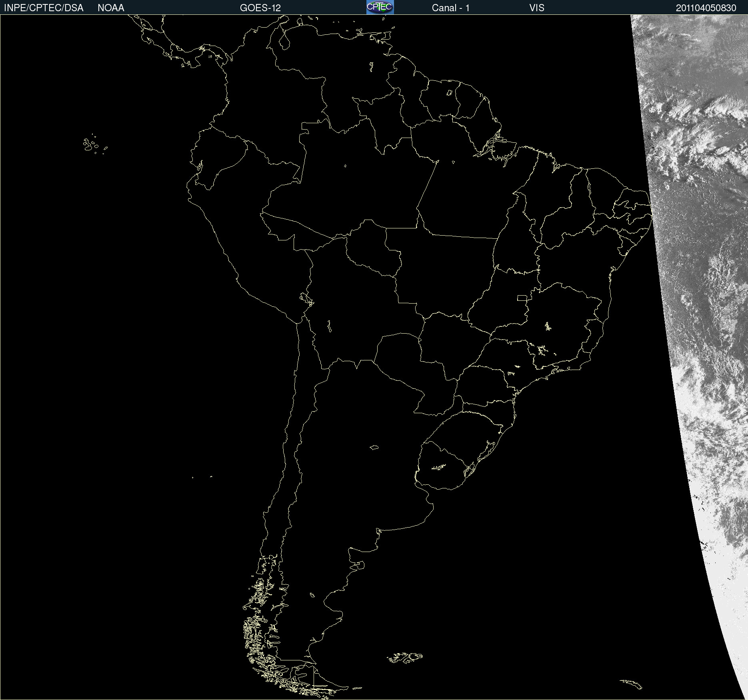Image resolution: width=748 pixels, height=700 pixels.
Task: Click the GOES-12 satellite name
Action: 260,8
